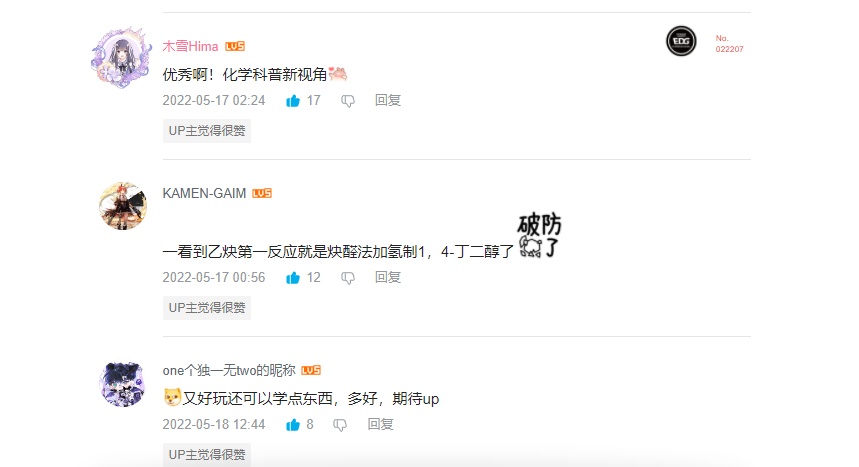
Task: Open one个独一无two的昵称 avatar
Action: point(123,384)
